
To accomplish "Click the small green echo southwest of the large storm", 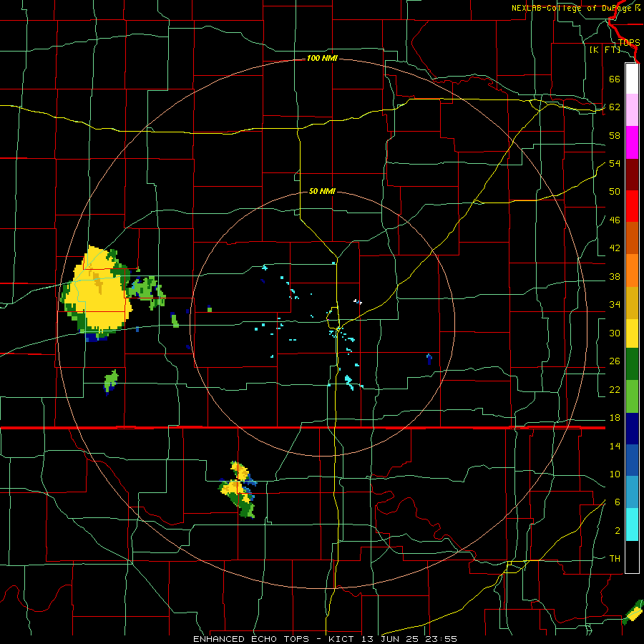I will click(111, 382).
